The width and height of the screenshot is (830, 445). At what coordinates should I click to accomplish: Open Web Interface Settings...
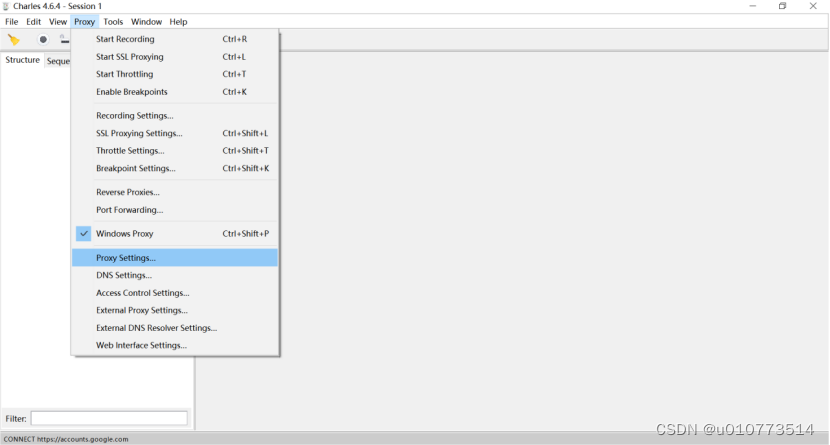[x=175, y=345]
